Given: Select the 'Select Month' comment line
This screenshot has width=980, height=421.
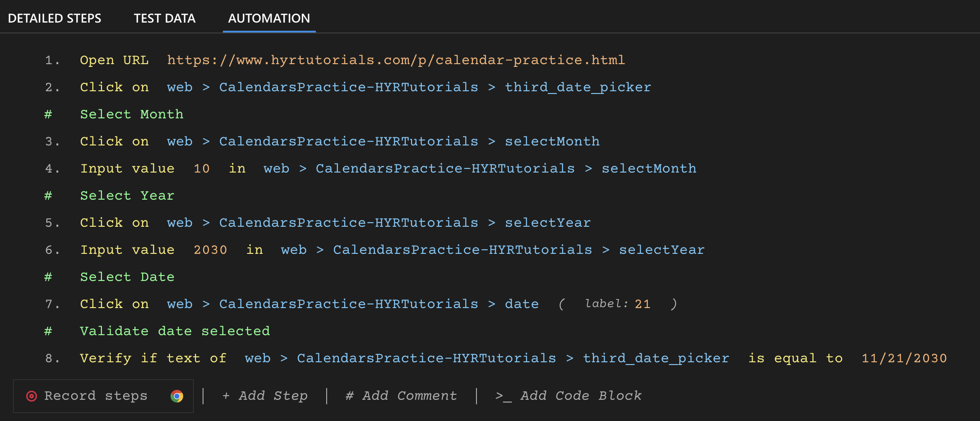Looking at the screenshot, I should [x=132, y=114].
